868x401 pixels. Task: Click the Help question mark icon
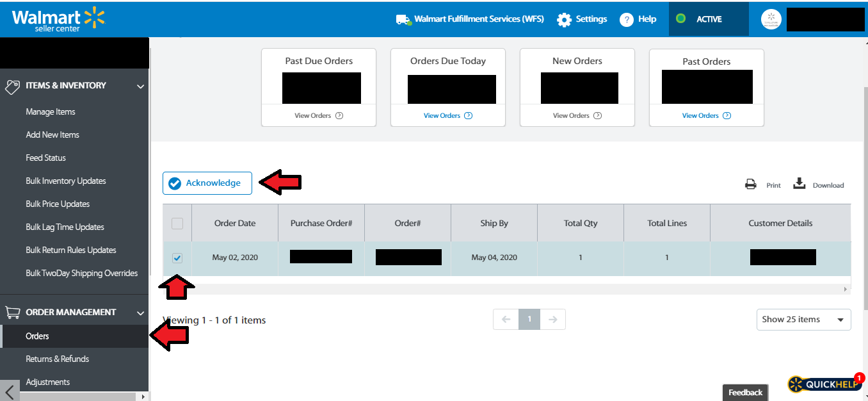[x=627, y=19]
